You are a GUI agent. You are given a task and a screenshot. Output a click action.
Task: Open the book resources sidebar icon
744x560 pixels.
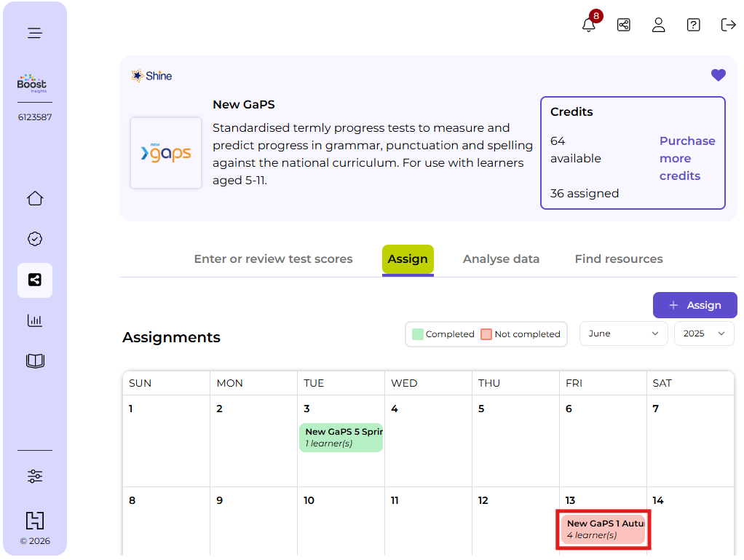tap(35, 361)
